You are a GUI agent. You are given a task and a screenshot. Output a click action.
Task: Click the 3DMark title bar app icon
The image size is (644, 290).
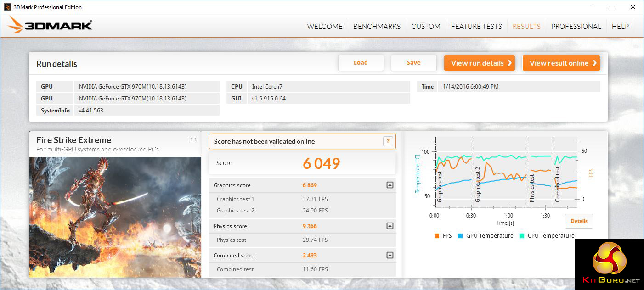(7, 7)
